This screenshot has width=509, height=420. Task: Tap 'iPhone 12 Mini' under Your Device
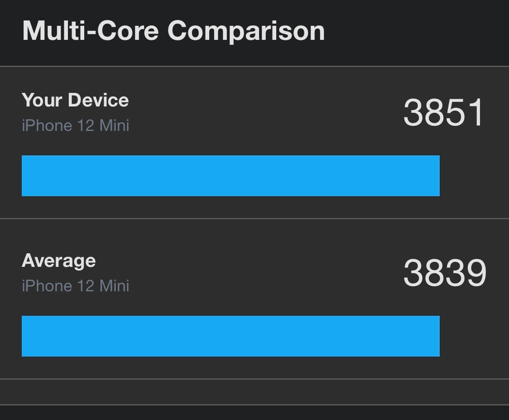[x=76, y=126]
